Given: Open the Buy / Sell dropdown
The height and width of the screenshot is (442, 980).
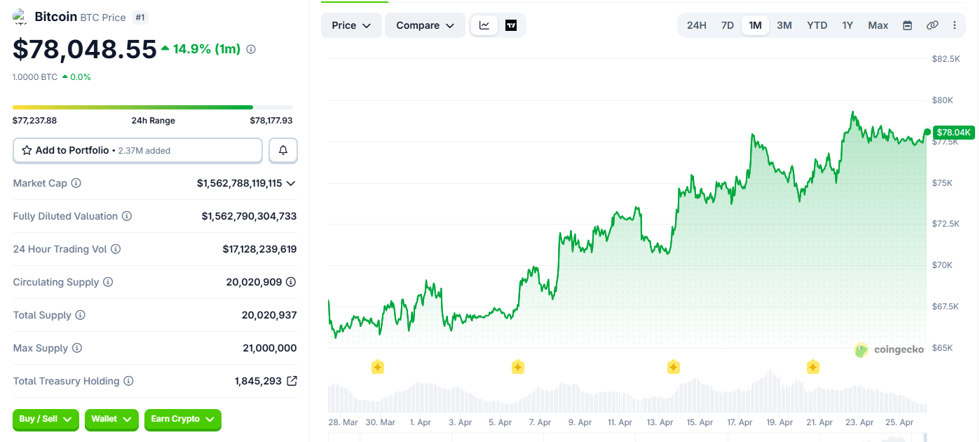Looking at the screenshot, I should click(x=46, y=420).
